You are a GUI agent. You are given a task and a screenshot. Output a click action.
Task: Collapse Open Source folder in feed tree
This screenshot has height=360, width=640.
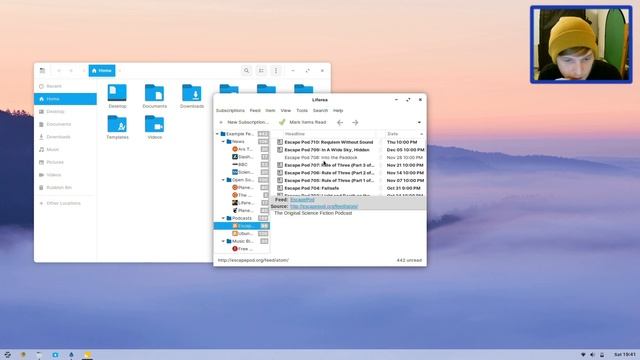pos(223,180)
